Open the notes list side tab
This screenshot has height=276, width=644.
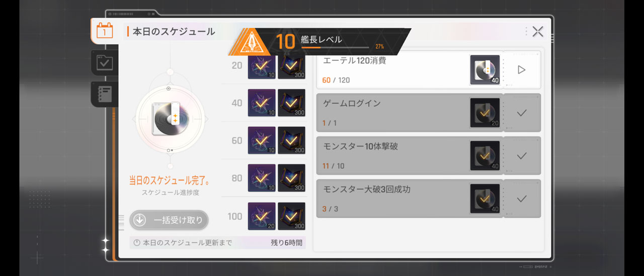coord(104,94)
